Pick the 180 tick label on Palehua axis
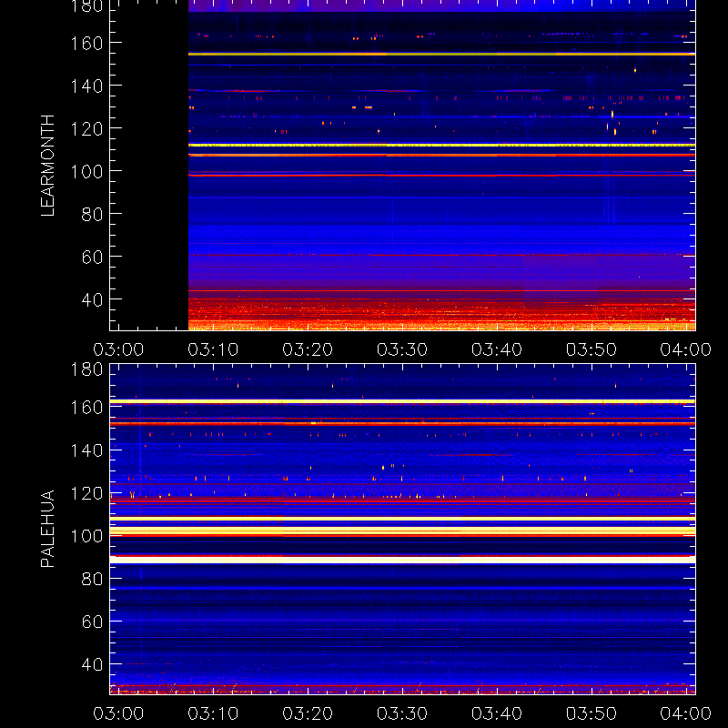Screen dimensions: 728x728 [86, 369]
